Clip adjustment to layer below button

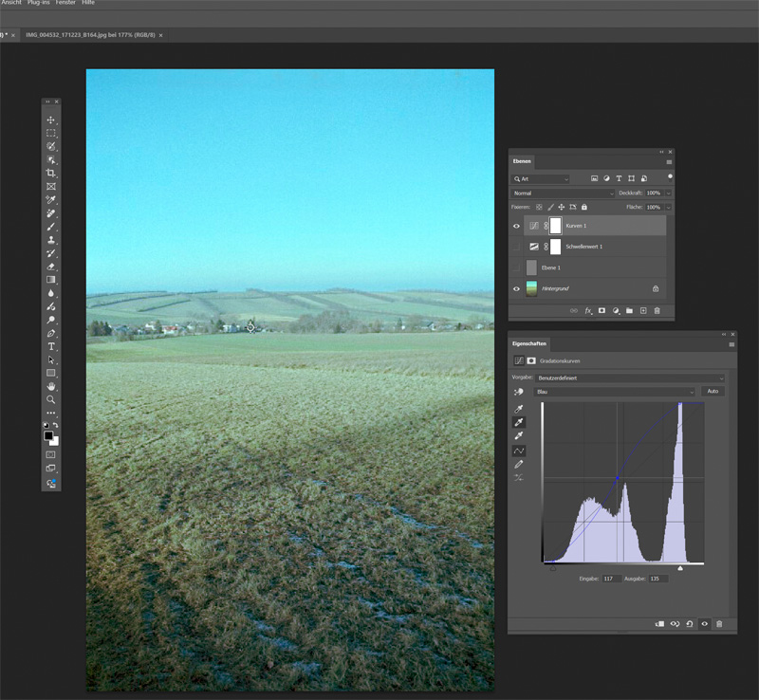point(659,624)
